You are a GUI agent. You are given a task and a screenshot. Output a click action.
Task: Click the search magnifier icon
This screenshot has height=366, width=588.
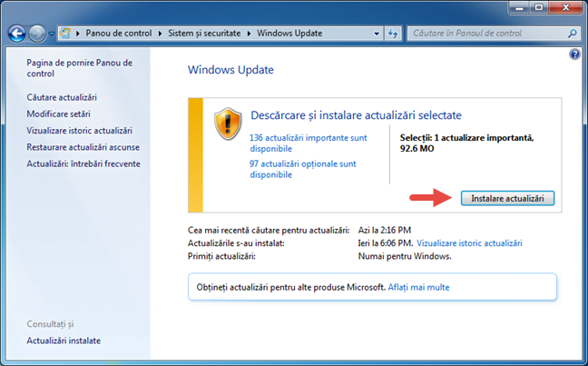click(572, 34)
